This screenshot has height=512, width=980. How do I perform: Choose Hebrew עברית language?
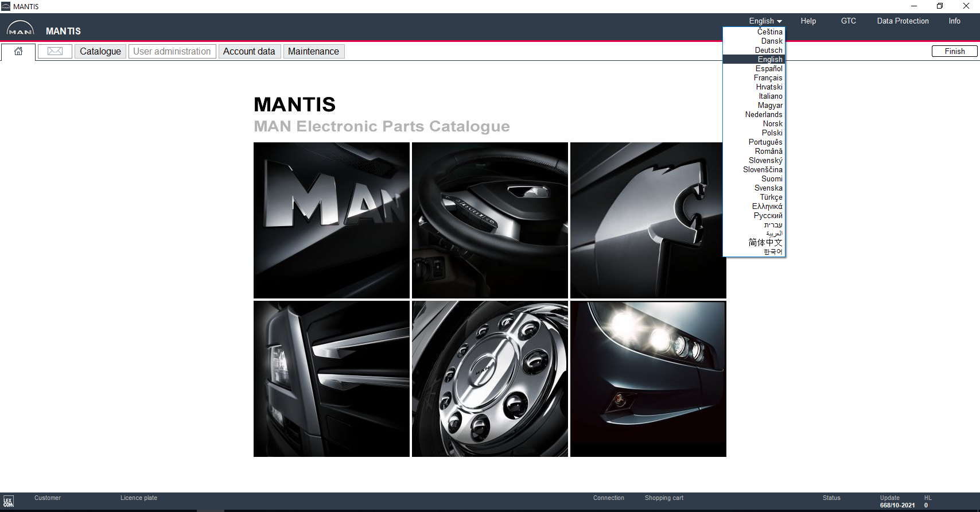click(x=754, y=224)
